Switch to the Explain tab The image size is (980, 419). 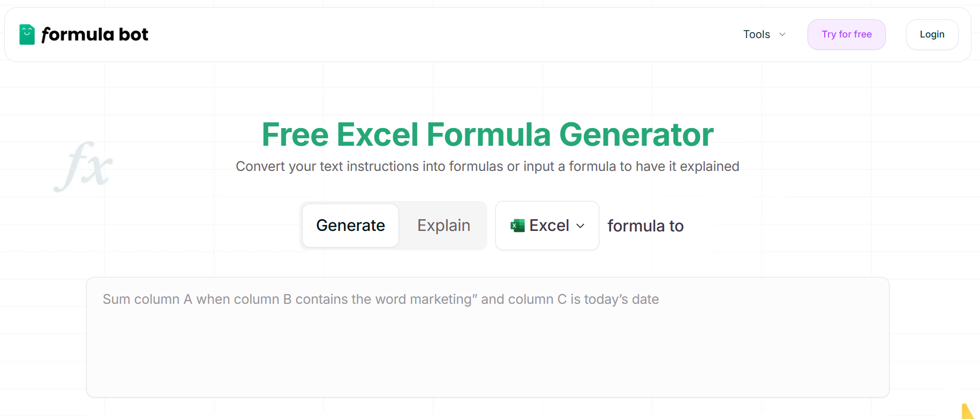click(x=443, y=226)
